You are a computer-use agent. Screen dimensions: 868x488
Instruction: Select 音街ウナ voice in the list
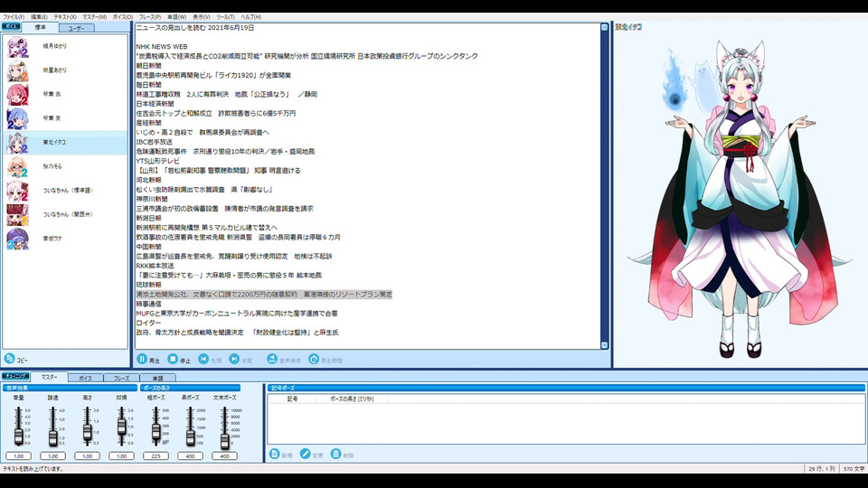[65, 239]
